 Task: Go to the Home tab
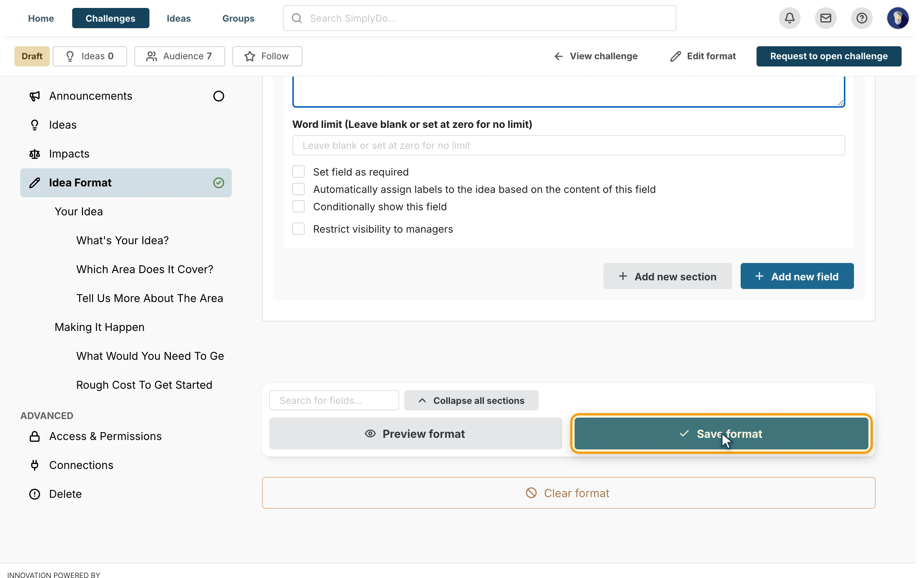coord(41,18)
